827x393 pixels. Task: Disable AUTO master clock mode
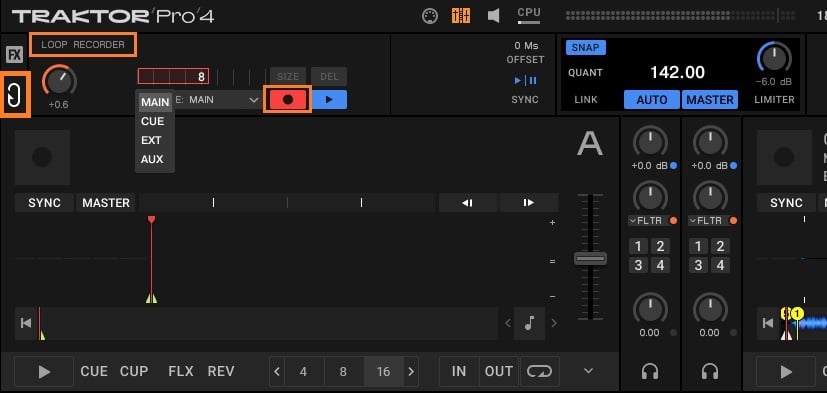point(652,100)
